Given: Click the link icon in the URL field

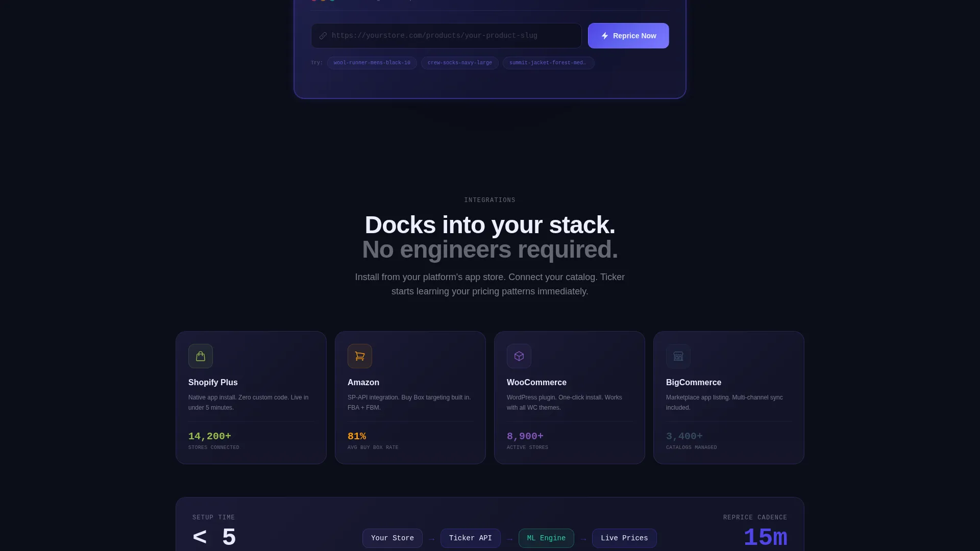Looking at the screenshot, I should pyautogui.click(x=323, y=36).
